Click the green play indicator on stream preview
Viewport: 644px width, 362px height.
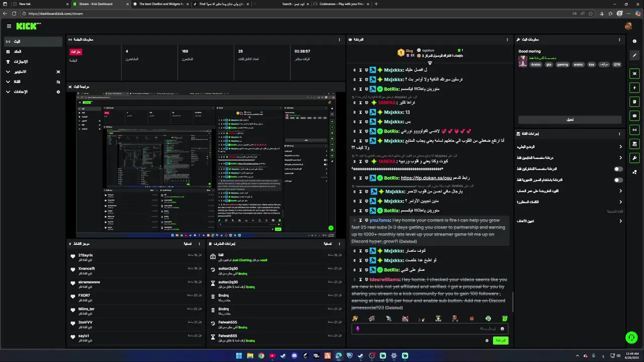331,228
